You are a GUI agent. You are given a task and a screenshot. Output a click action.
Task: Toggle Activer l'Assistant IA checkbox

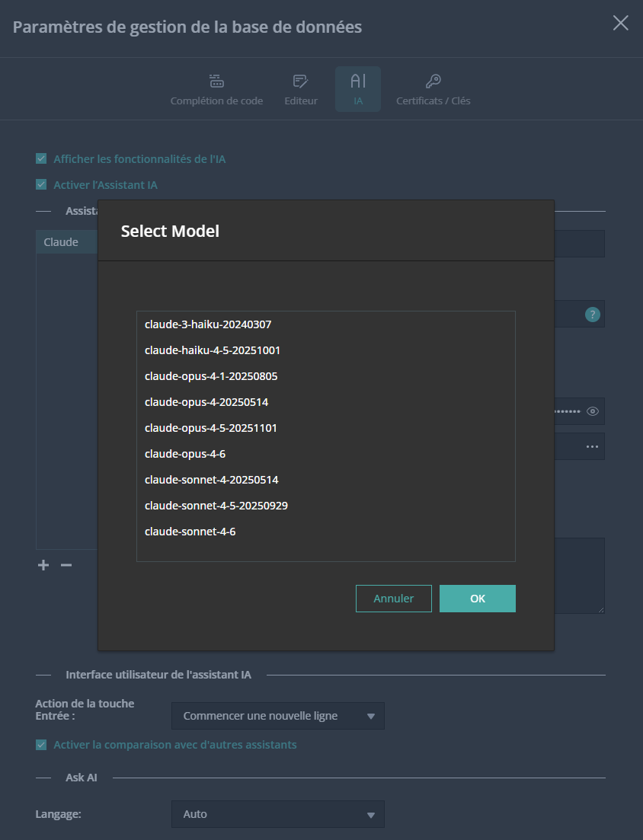[41, 184]
